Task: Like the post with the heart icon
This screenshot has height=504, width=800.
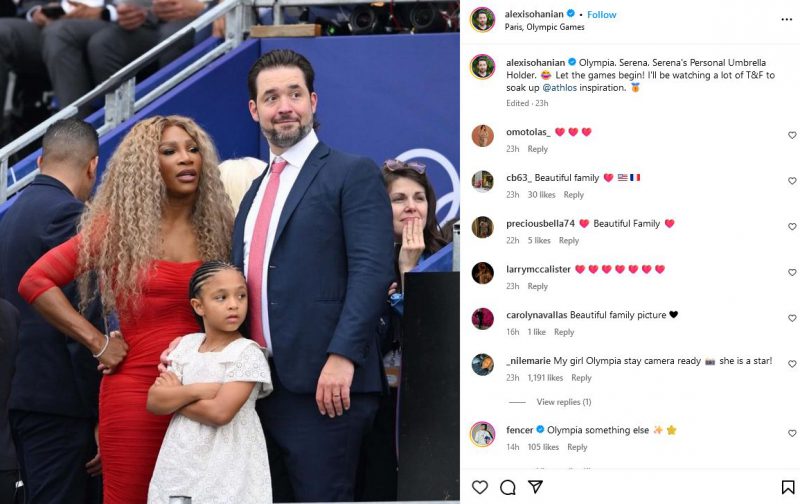Action: click(x=480, y=487)
